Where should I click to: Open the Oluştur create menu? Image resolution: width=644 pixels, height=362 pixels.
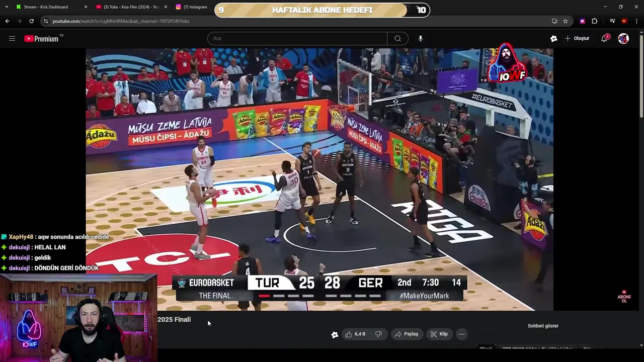(x=577, y=39)
